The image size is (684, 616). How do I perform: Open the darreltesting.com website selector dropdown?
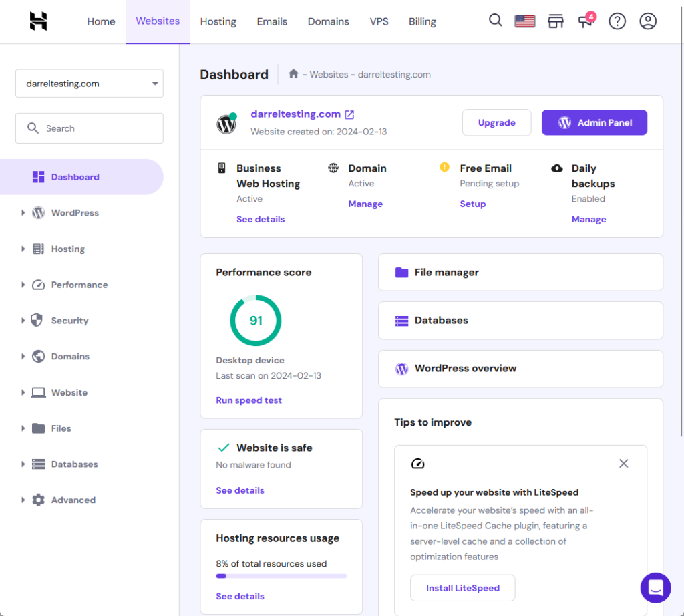(90, 84)
